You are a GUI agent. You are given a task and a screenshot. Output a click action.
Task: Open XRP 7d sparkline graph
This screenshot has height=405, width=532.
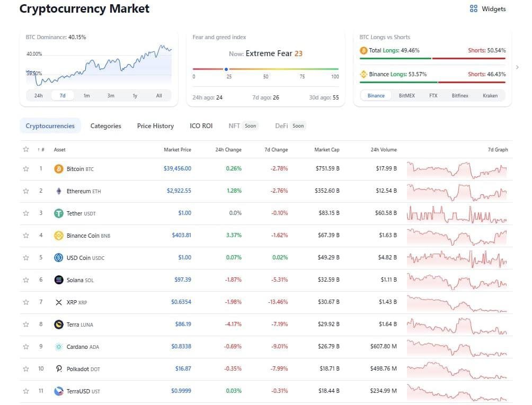pos(457,303)
